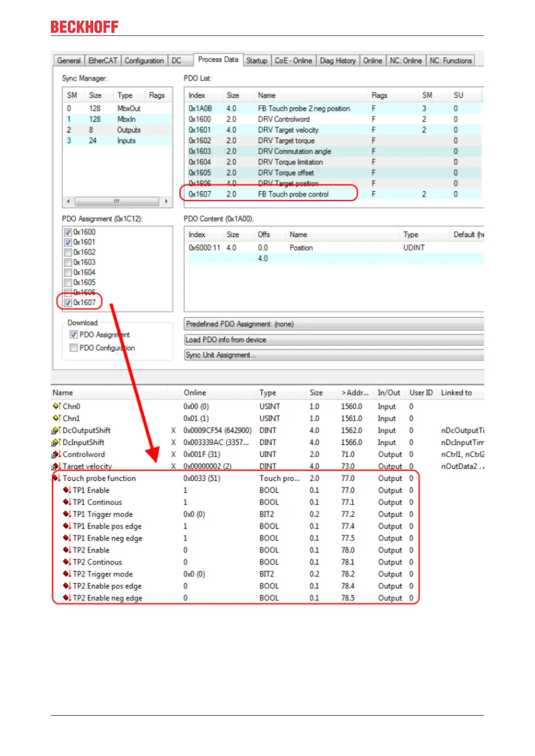The height and width of the screenshot is (756, 535).
Task: Select the DRV Target velocity PDO row
Action: click(x=333, y=130)
